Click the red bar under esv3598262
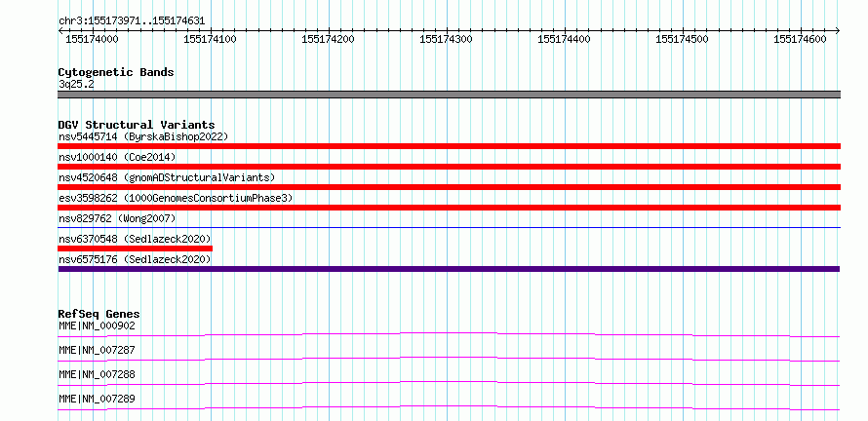The image size is (868, 421). pyautogui.click(x=449, y=208)
